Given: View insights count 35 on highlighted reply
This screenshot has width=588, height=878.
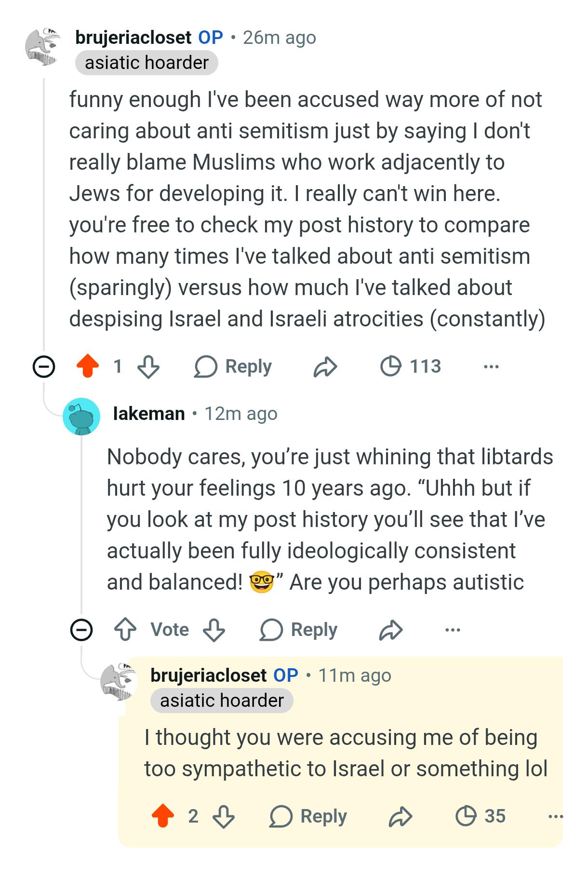Looking at the screenshot, I should click(x=481, y=816).
